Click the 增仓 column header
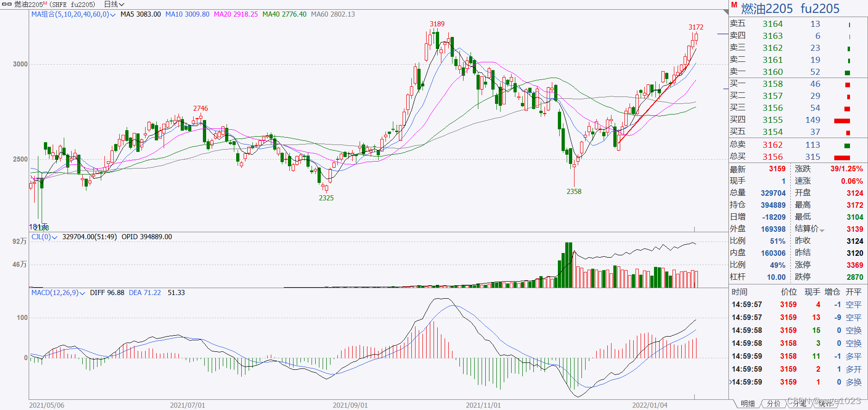 832,292
